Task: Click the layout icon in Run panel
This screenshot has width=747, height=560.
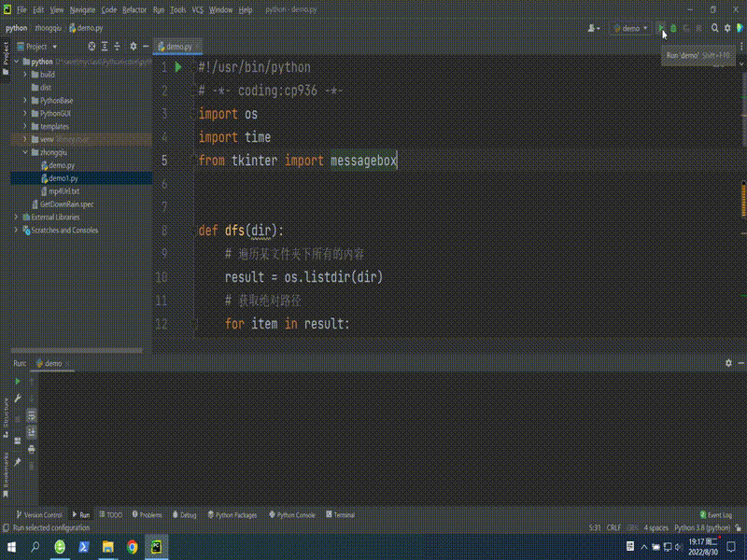Action: pos(18,441)
